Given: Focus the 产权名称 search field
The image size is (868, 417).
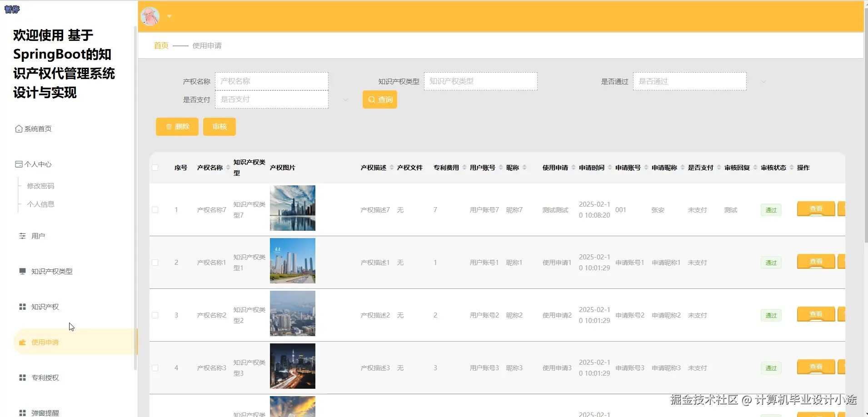Looking at the screenshot, I should click(x=272, y=81).
